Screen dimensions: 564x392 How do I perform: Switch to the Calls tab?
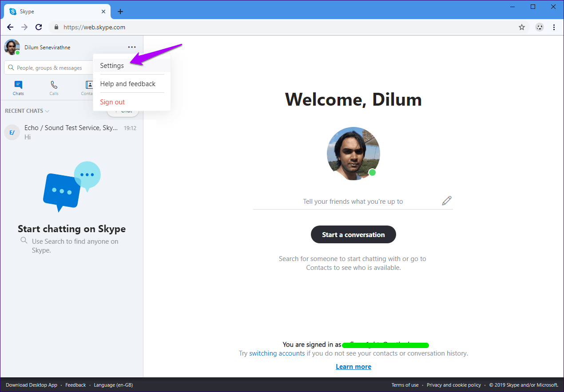click(54, 88)
